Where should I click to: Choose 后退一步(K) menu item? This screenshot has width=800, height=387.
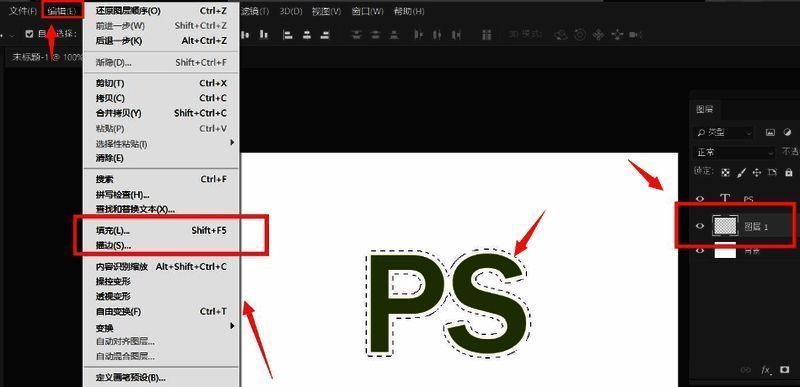pyautogui.click(x=161, y=41)
